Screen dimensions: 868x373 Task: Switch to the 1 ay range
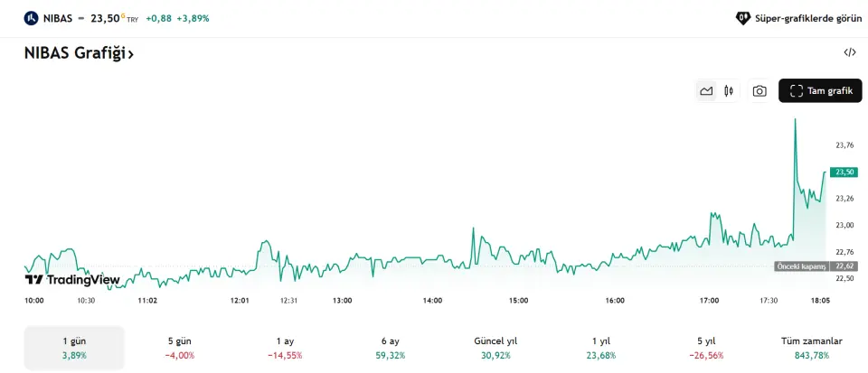[285, 348]
